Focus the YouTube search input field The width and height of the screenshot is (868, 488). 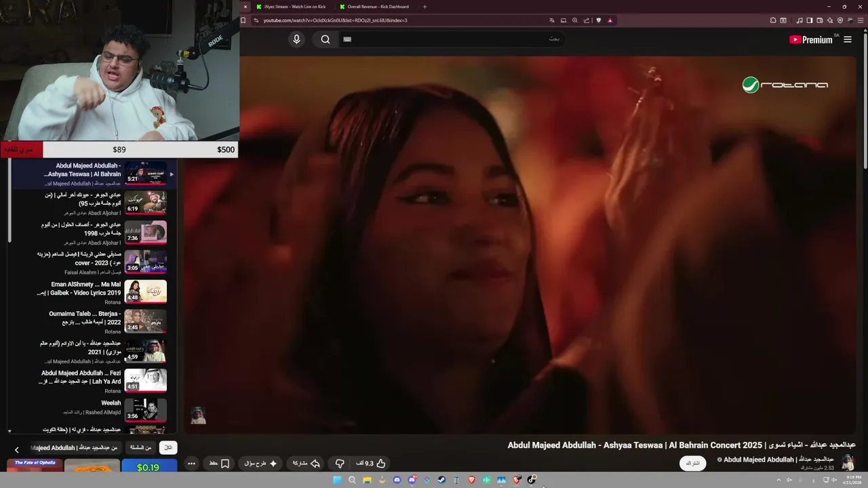(x=451, y=39)
